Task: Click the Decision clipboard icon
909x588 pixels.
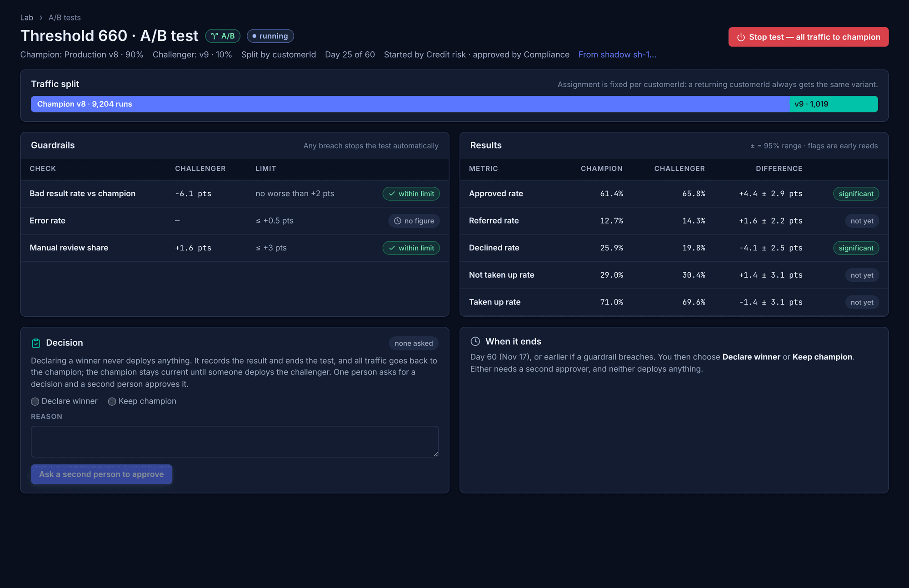Action: [36, 343]
